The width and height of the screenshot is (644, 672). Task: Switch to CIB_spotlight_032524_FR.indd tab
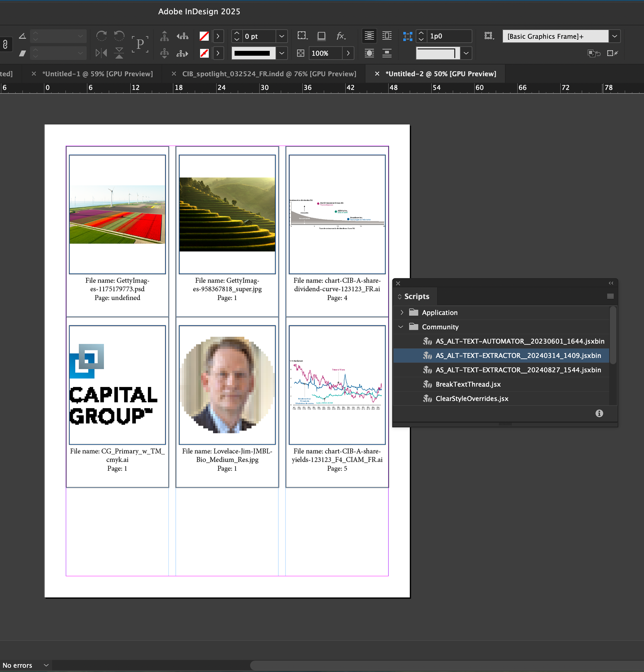point(269,74)
